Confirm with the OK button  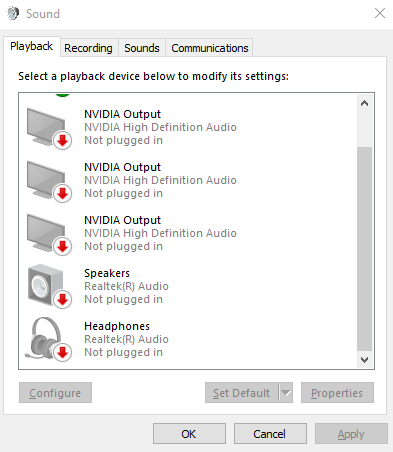tap(189, 434)
